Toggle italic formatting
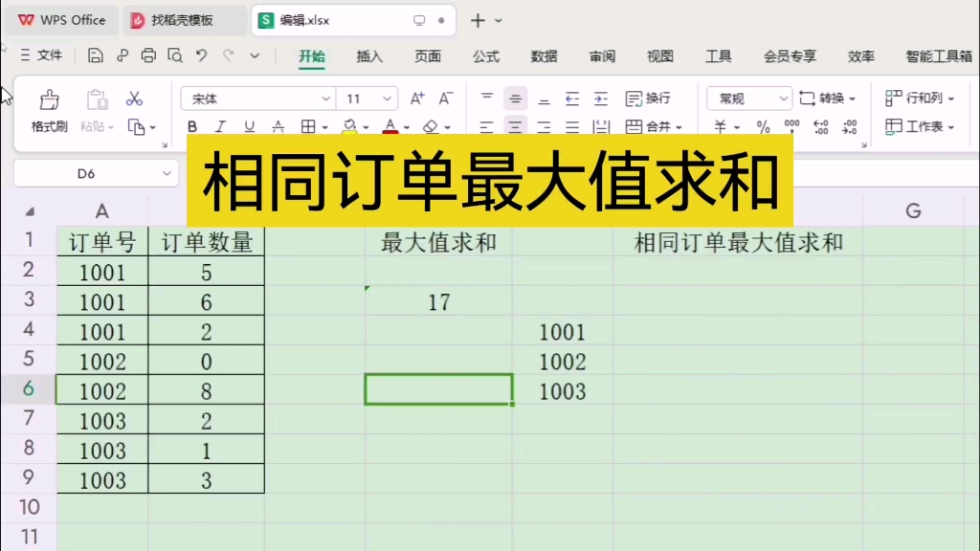Image resolution: width=980 pixels, height=551 pixels. click(221, 126)
